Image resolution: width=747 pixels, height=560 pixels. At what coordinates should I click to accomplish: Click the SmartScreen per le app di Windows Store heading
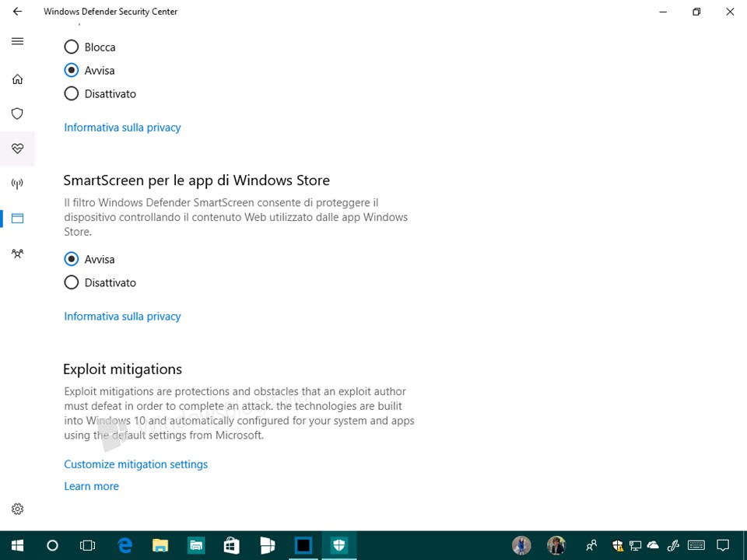pos(197,180)
